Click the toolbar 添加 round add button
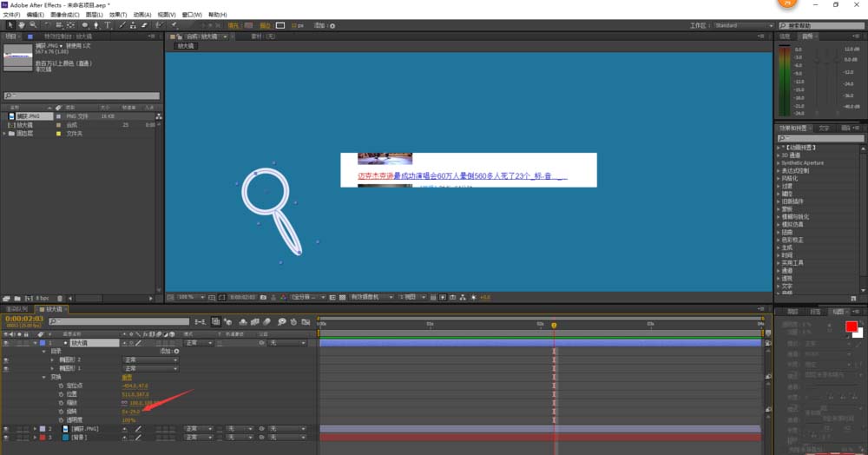Image resolution: width=868 pixels, height=455 pixels. [x=332, y=26]
